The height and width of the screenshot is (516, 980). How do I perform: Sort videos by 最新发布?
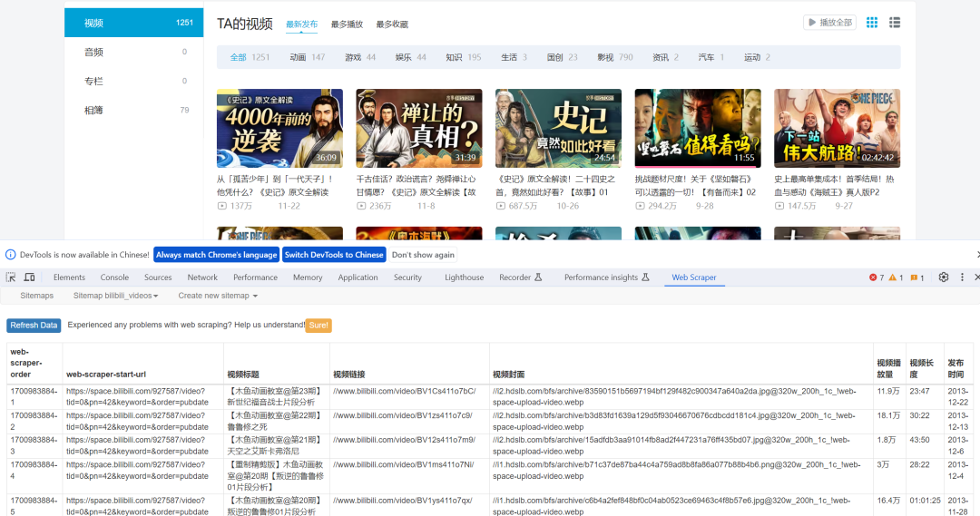click(301, 24)
